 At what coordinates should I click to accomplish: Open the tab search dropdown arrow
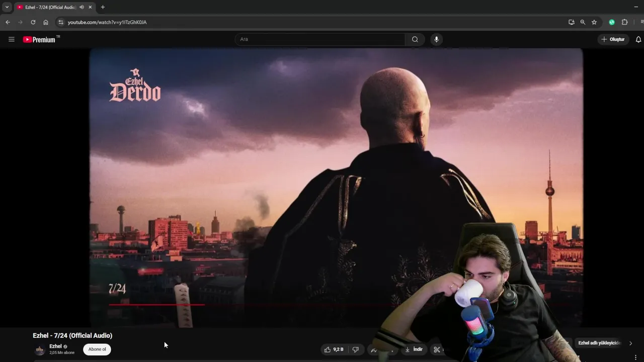pyautogui.click(x=7, y=7)
